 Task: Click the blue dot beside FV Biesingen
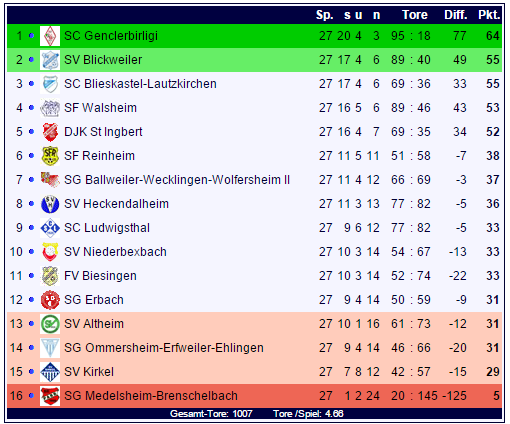coord(31,276)
